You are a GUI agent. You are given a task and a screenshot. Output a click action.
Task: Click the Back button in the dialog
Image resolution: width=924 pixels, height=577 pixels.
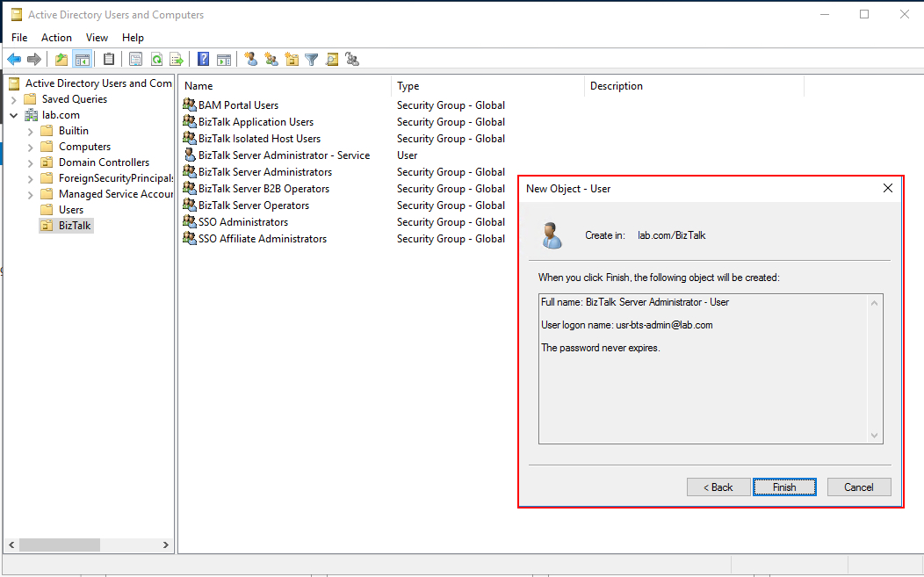[718, 487]
